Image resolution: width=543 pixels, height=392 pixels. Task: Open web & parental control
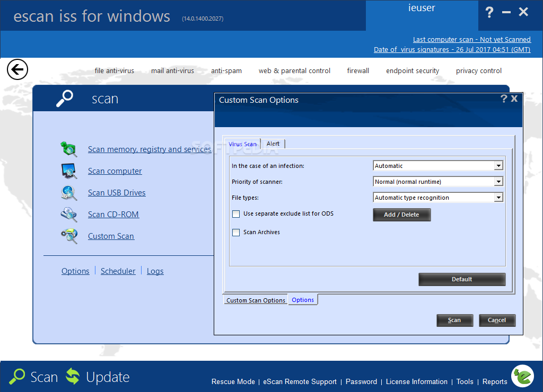pos(294,70)
